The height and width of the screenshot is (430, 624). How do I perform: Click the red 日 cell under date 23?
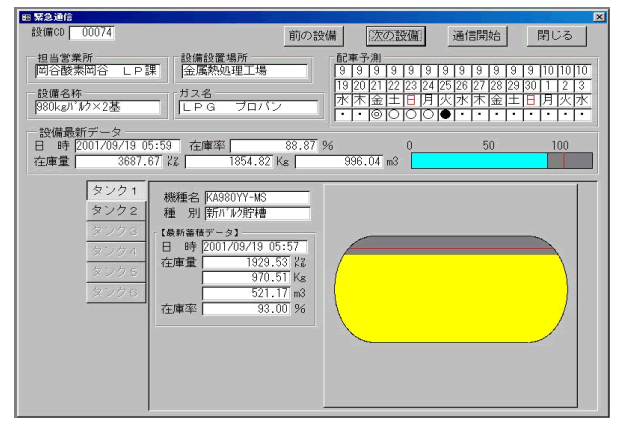[x=411, y=100]
